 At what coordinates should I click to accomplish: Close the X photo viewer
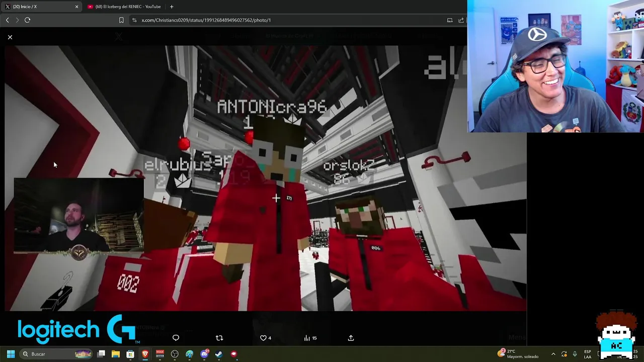click(10, 37)
